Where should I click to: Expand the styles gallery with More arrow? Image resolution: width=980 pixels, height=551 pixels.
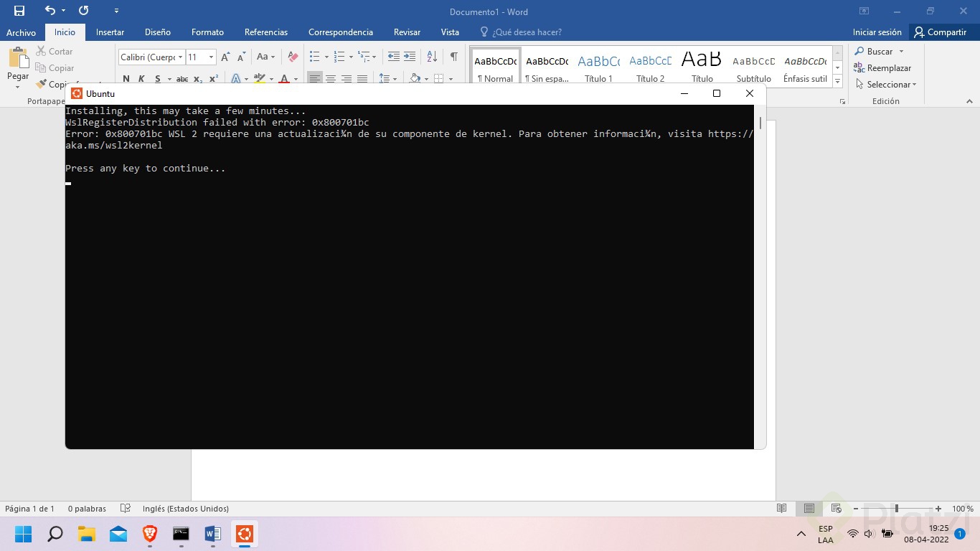(x=838, y=82)
